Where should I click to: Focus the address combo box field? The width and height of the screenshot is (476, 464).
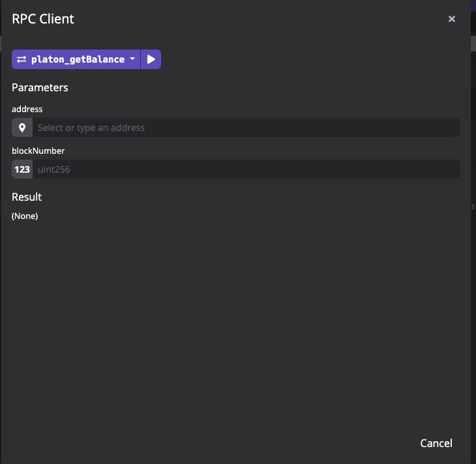[246, 128]
